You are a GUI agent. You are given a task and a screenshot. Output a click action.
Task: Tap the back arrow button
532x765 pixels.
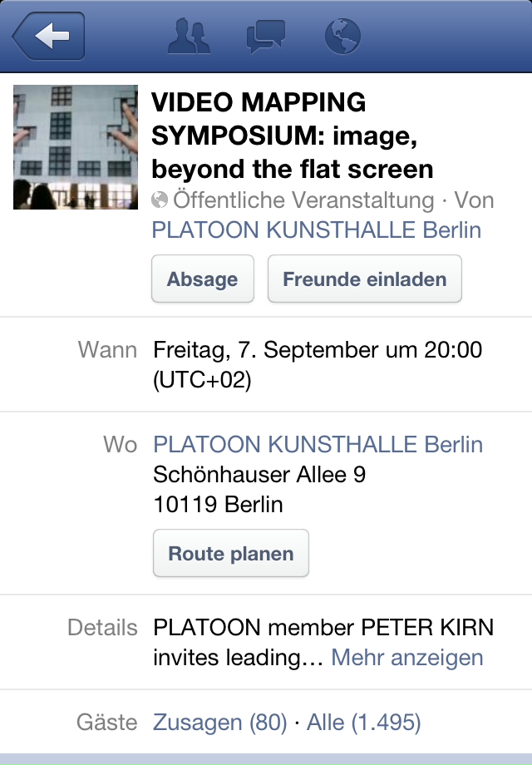(49, 36)
